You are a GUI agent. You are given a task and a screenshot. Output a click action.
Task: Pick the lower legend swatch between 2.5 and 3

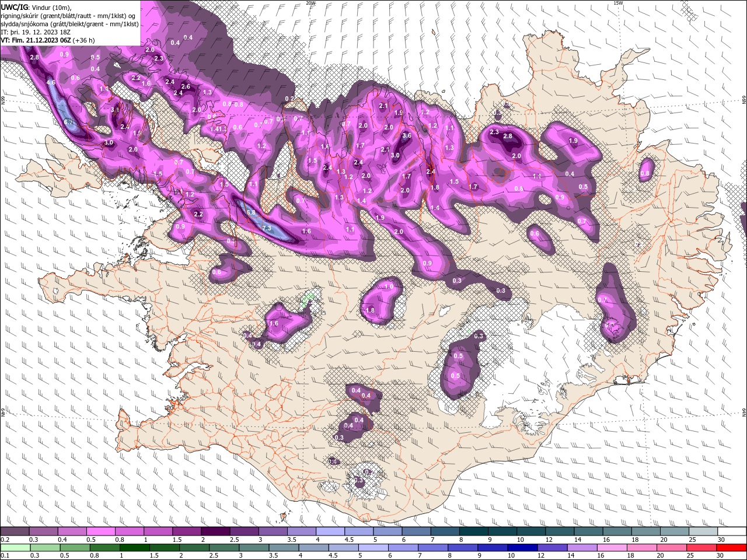[x=223, y=547]
